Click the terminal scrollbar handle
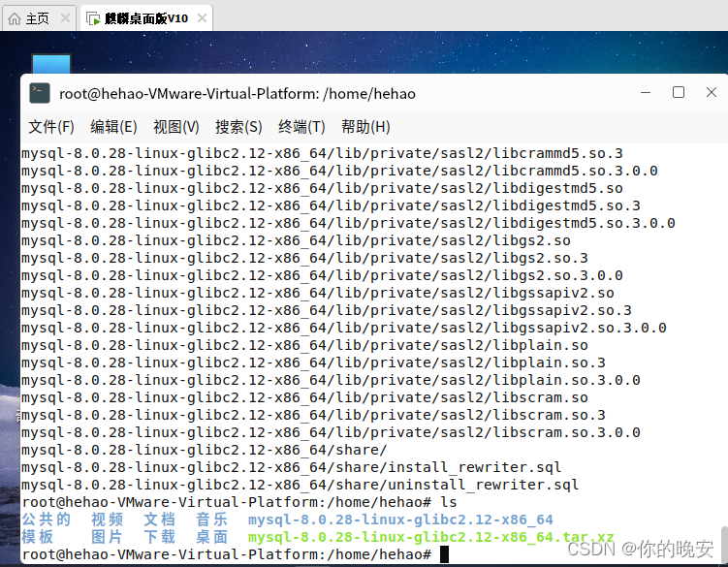This screenshot has height=567, width=728. [x=724, y=544]
